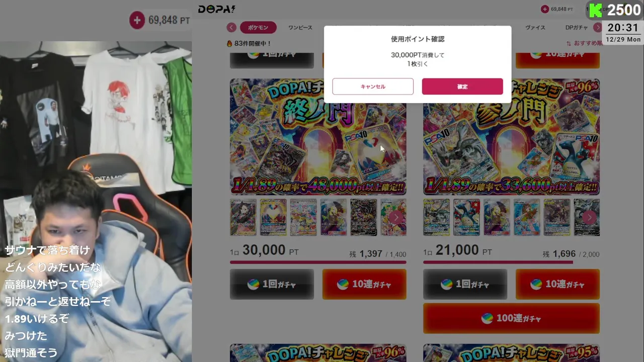This screenshot has width=644, height=362.
Task: Click the rainbow ball icon on the 100連ガチャ button
Action: click(487, 318)
